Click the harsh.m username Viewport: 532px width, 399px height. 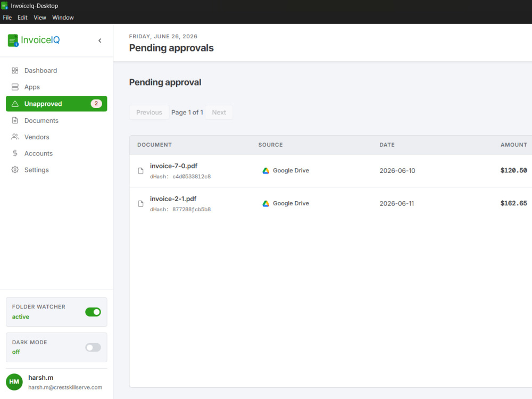point(41,378)
